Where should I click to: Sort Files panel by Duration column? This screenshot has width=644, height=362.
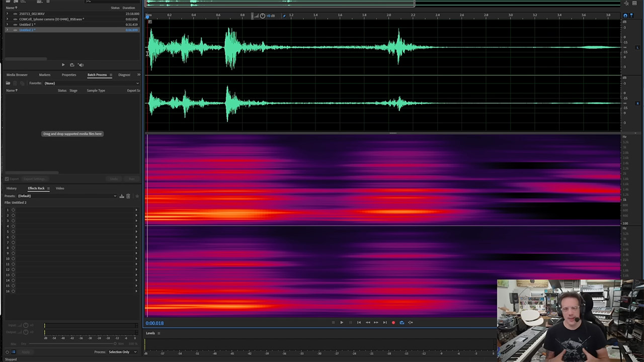(129, 8)
